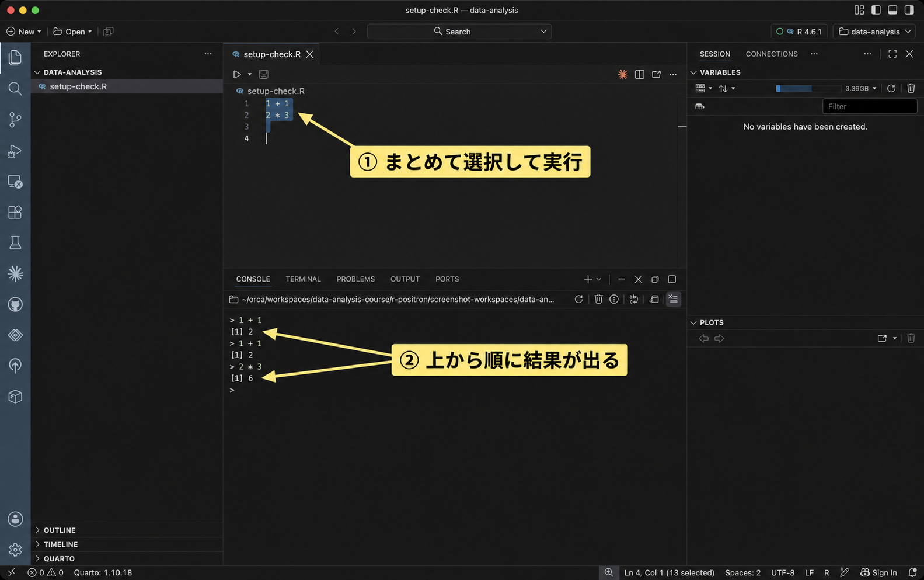924x580 pixels.
Task: Switch to the OUTPUT tab
Action: (x=405, y=279)
